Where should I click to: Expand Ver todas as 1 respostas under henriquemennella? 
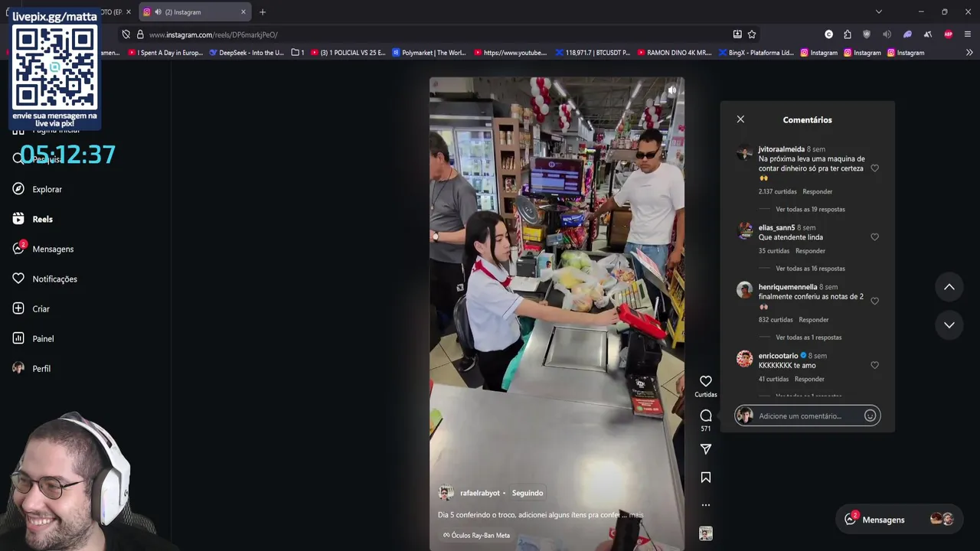tap(808, 337)
